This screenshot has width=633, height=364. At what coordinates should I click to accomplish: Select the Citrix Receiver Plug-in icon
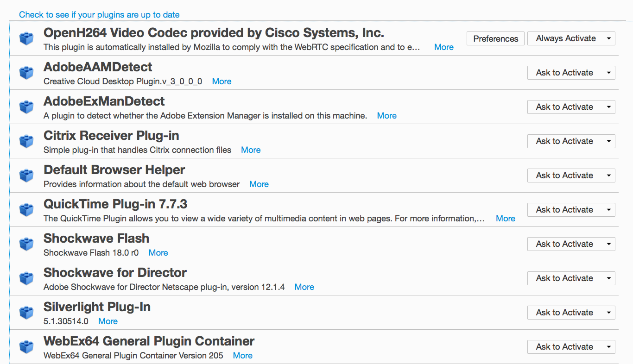tap(26, 141)
